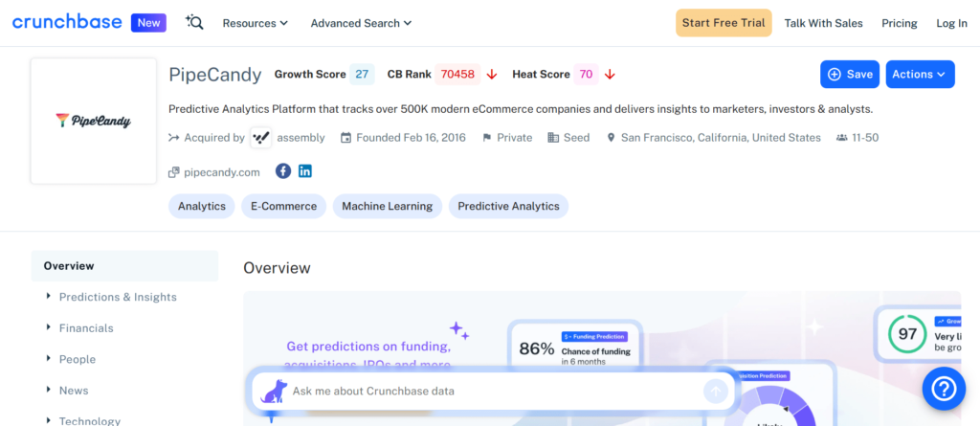Open PipeCandy's LinkedIn page icon
The height and width of the screenshot is (426, 980).
(305, 171)
